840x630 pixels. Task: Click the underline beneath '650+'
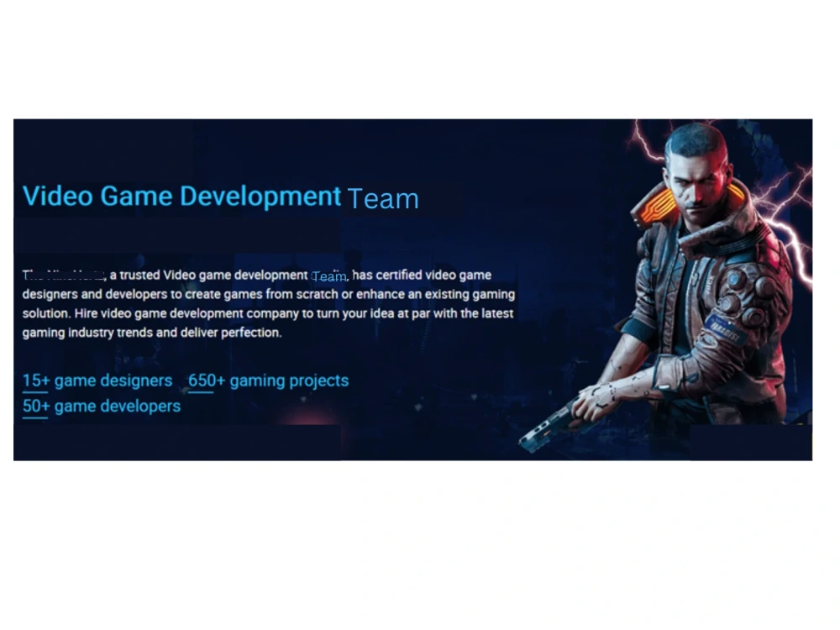tap(202, 391)
